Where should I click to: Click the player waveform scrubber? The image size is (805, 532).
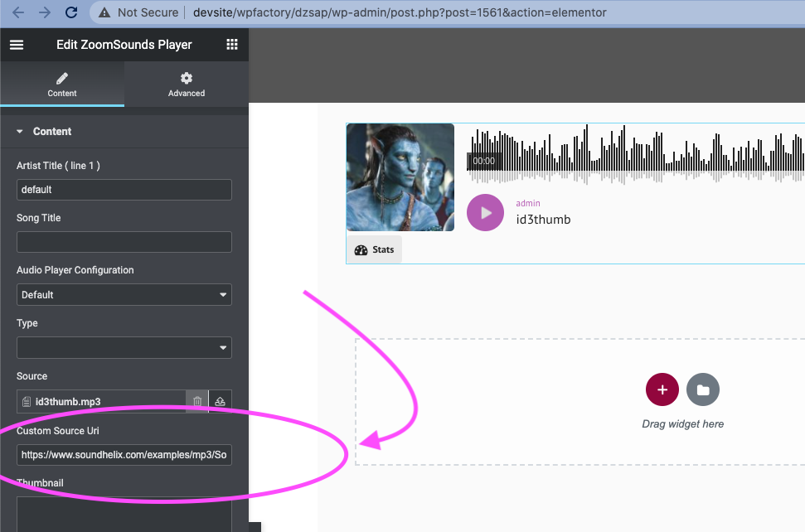[636, 154]
